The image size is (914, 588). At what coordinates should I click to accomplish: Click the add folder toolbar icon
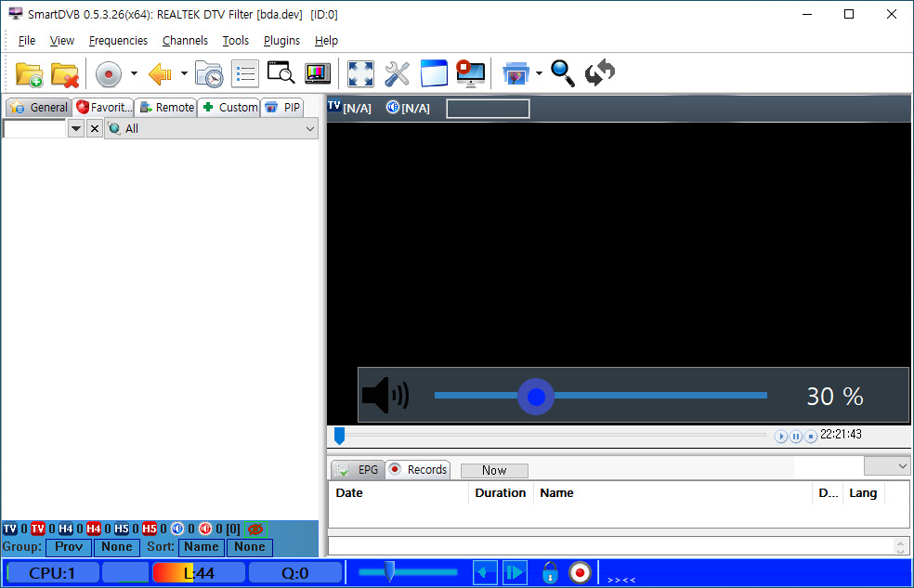(x=29, y=74)
